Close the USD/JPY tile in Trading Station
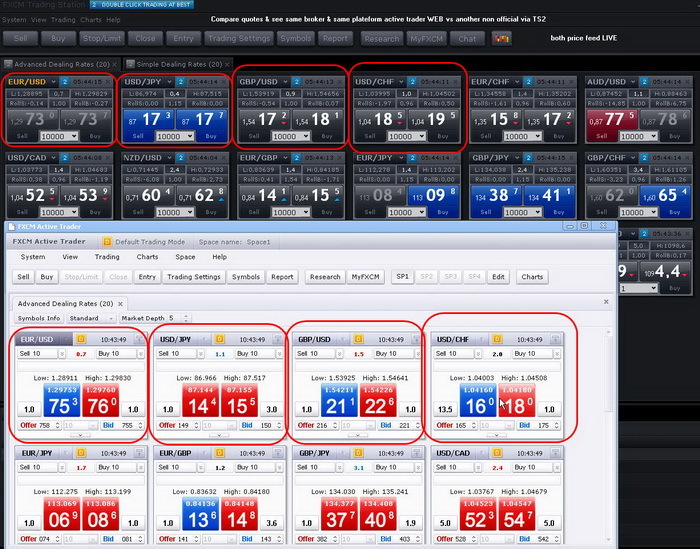The width and height of the screenshot is (700, 549). pos(225,82)
